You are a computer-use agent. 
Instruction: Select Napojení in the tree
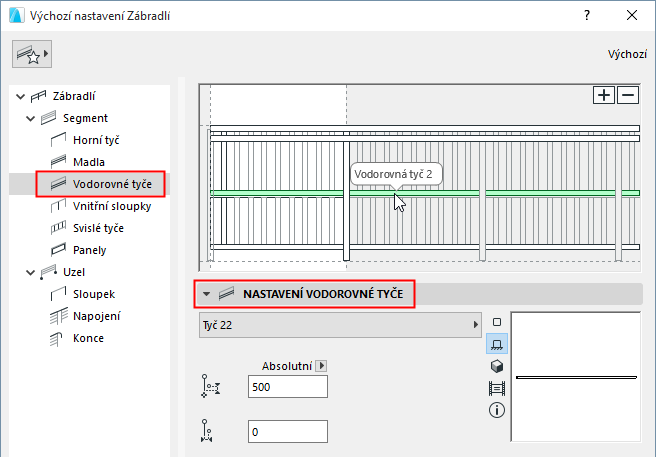coord(96,316)
